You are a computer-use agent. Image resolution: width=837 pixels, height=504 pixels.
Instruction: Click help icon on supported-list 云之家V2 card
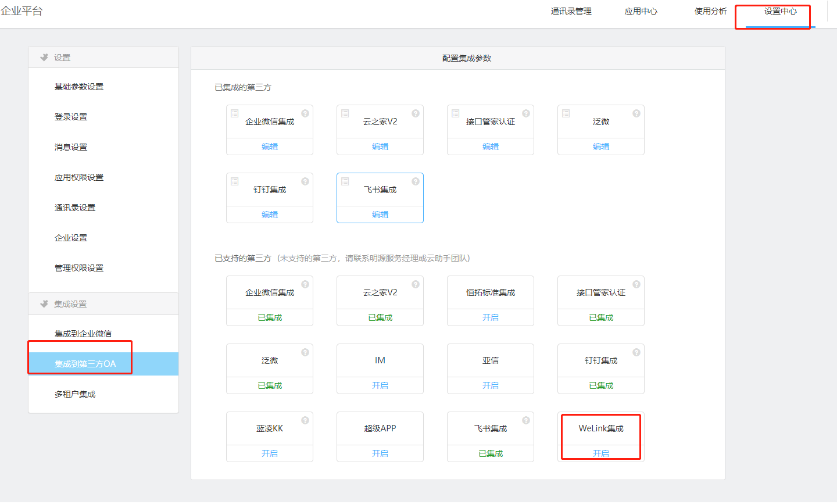click(416, 284)
